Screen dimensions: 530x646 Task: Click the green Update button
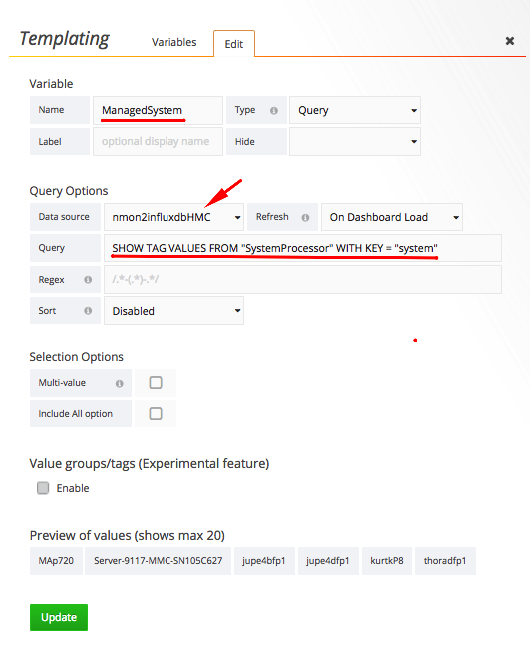59,617
